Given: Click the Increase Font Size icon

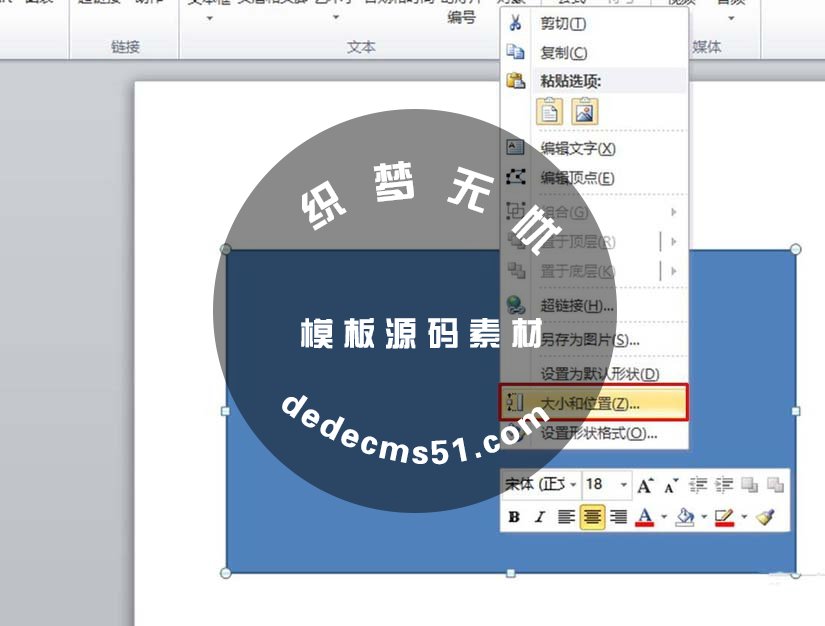Looking at the screenshot, I should tap(646, 483).
